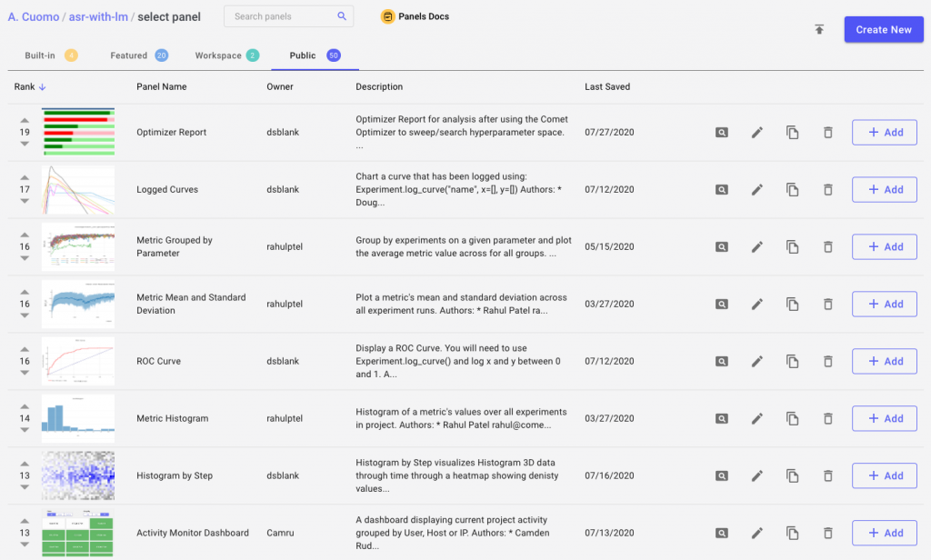Open the Histogram by Step thumbnail
This screenshot has height=560, width=931.
pos(78,475)
